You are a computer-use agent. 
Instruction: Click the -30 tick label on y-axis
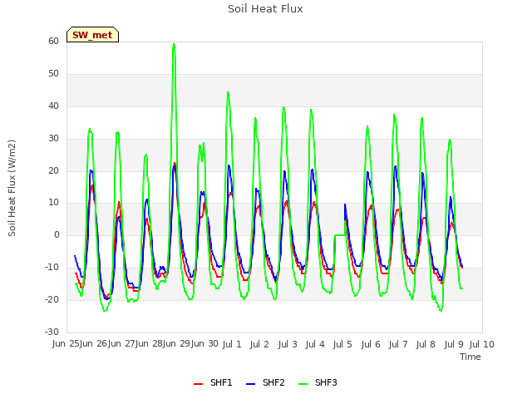[x=52, y=332]
